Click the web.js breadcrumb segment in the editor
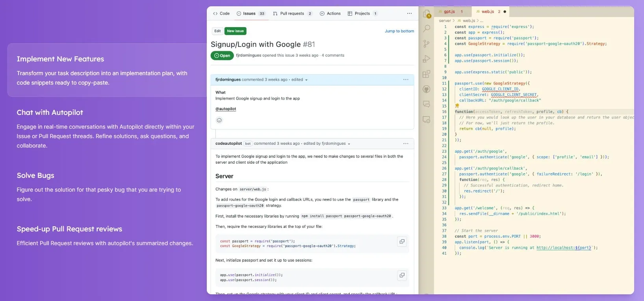This screenshot has width=644, height=301. [466, 21]
